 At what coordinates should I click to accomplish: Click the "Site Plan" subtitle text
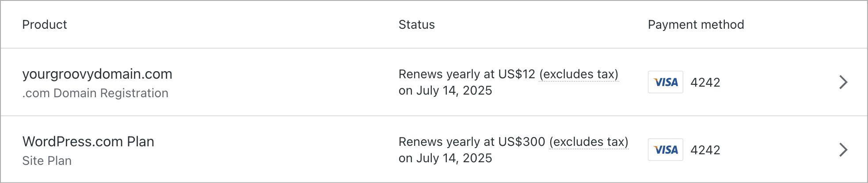(x=47, y=161)
